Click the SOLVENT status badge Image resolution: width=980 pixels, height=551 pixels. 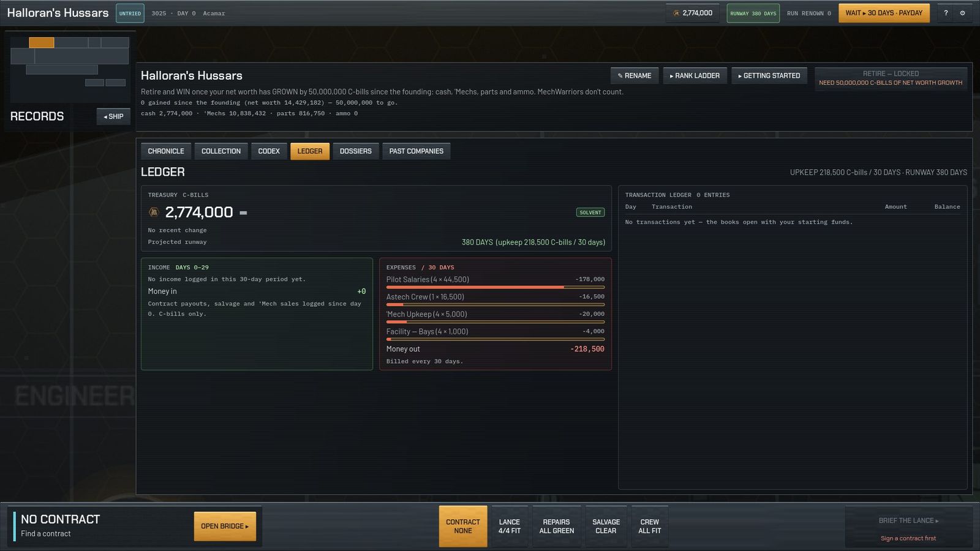pyautogui.click(x=590, y=212)
